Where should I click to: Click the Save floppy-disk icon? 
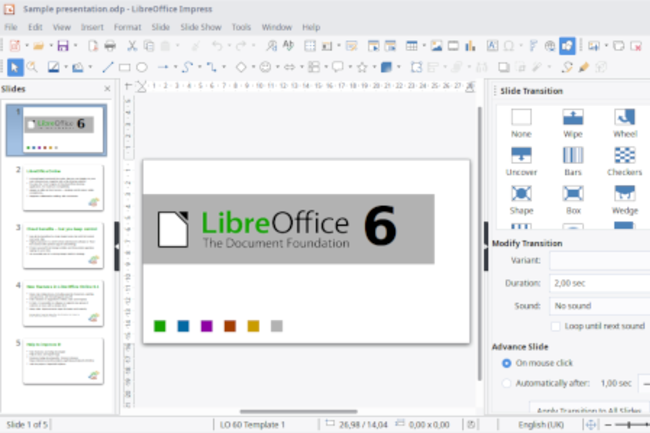(x=63, y=46)
